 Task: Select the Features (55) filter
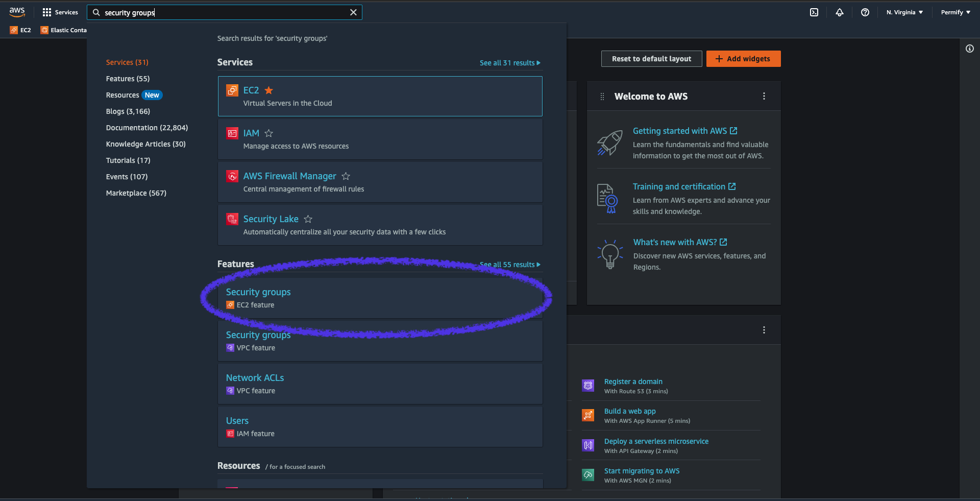[x=128, y=79]
